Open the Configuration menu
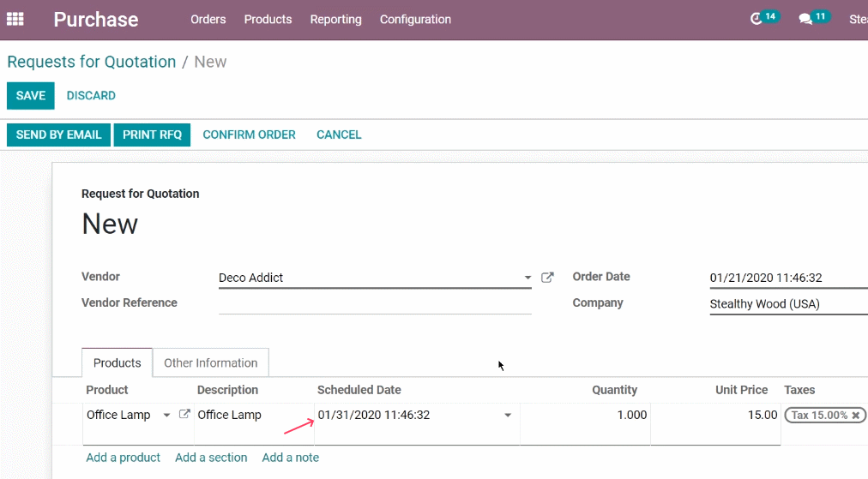 pos(415,20)
